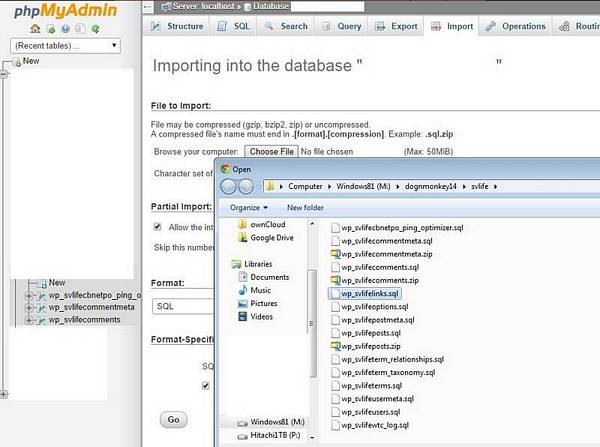This screenshot has width=600, height=447.
Task: Select the Google Drive folder
Action: (271, 238)
